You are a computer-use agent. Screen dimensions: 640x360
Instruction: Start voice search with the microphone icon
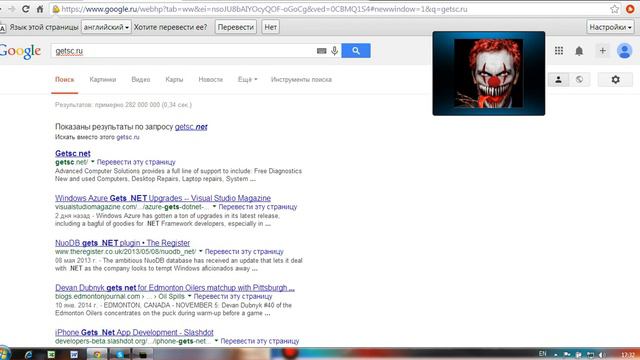pyautogui.click(x=335, y=51)
